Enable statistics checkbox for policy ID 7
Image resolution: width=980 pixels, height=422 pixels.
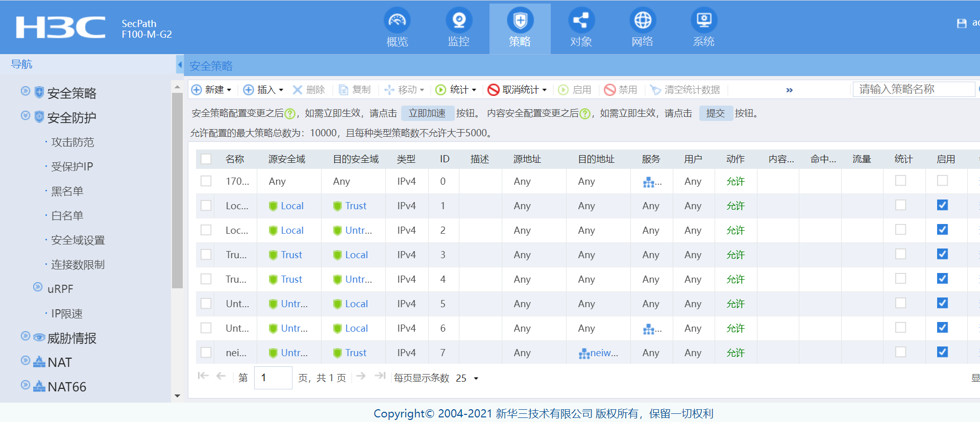(x=900, y=352)
